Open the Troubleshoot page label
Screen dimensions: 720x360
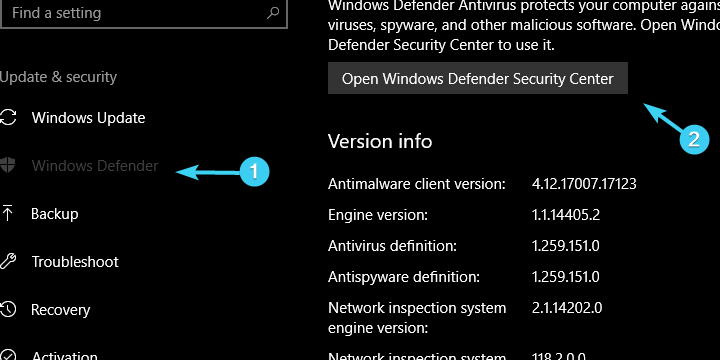[75, 262]
